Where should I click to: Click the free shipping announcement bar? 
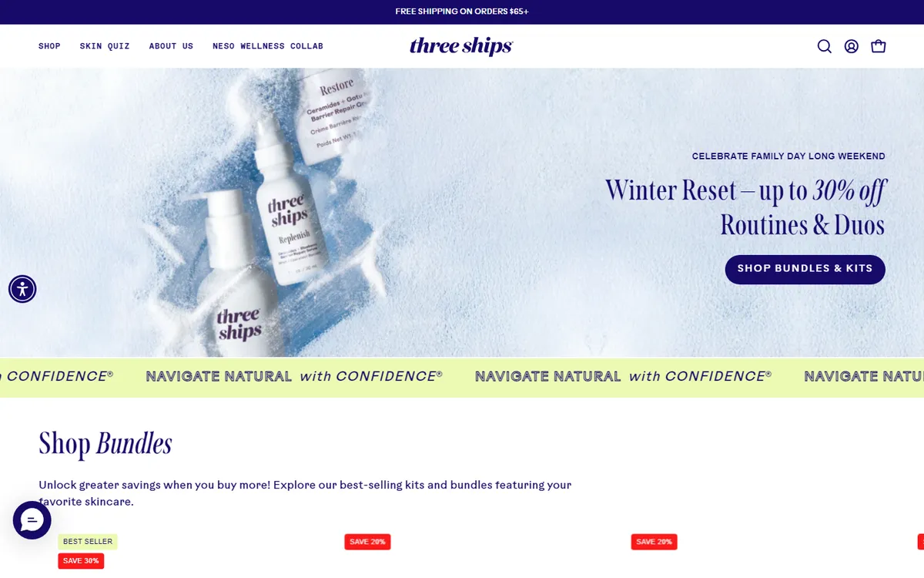pyautogui.click(x=462, y=12)
